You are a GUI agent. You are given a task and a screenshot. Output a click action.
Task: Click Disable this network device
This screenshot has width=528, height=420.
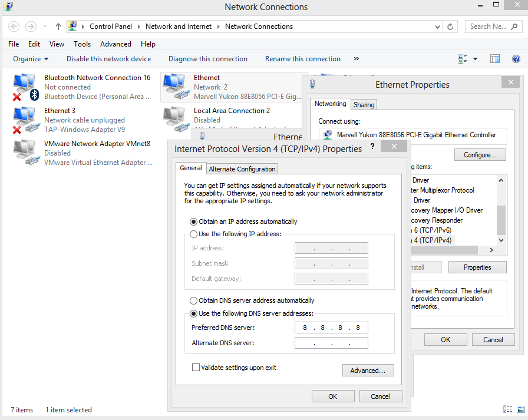[109, 59]
